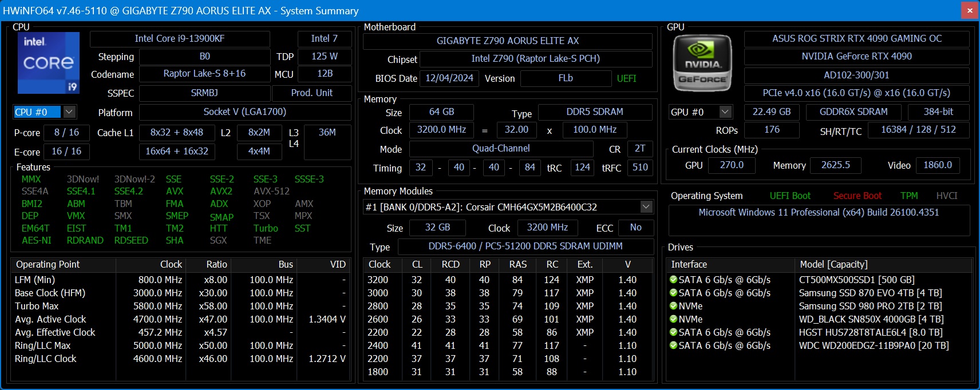The image size is (980, 390).
Task: Click status icon beside CT500MX500SSD1 drive
Action: 674,280
